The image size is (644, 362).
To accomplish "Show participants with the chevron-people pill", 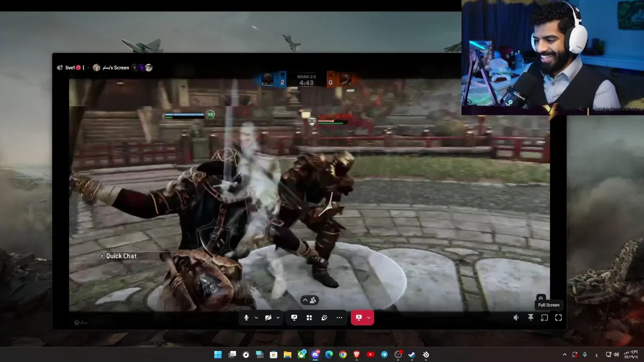I will 309,300.
